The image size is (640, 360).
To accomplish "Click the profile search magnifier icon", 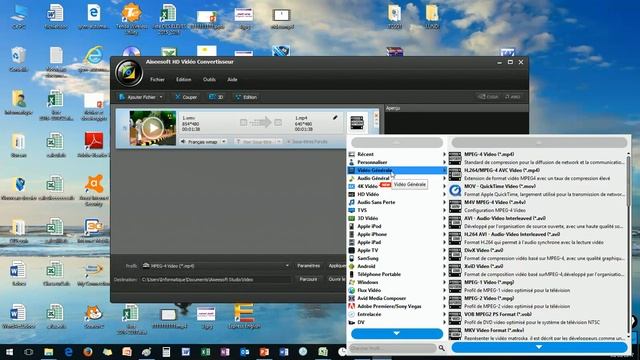I will 441,348.
